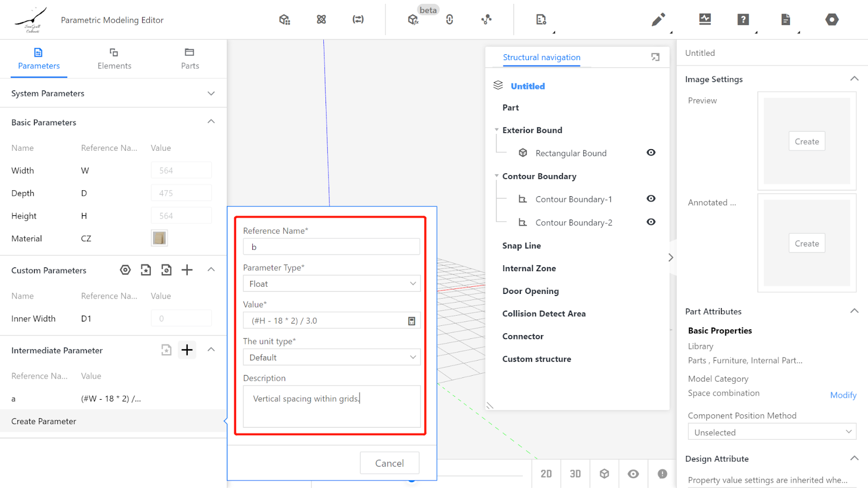
Task: Toggle visibility of Contour Boundary-1
Action: pos(651,199)
